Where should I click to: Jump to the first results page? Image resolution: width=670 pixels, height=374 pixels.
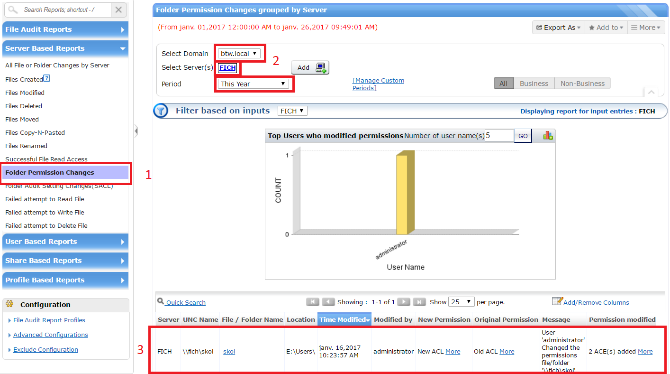click(312, 302)
